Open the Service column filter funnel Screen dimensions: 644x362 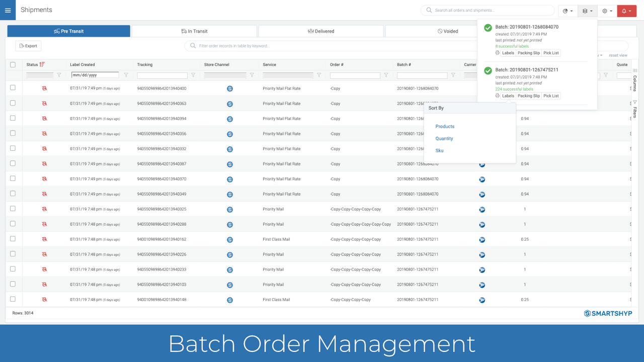pyautogui.click(x=319, y=75)
